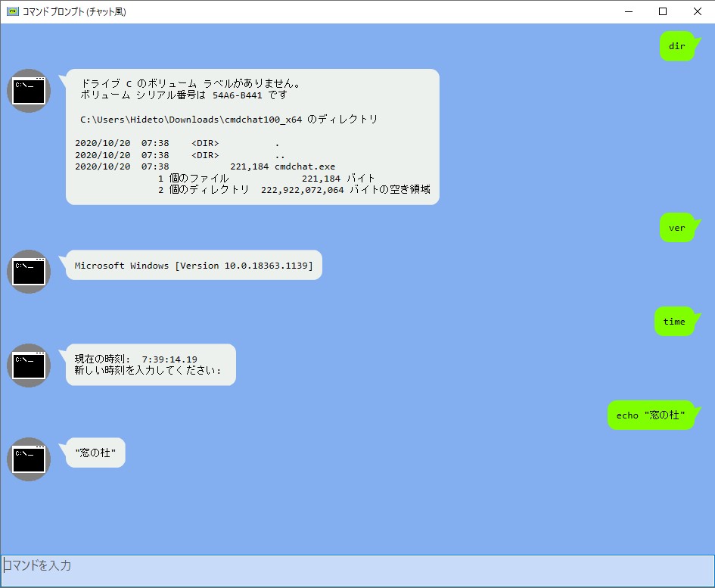715x588 pixels.
Task: Minimize the chat-style command prompt window
Action: point(629,11)
